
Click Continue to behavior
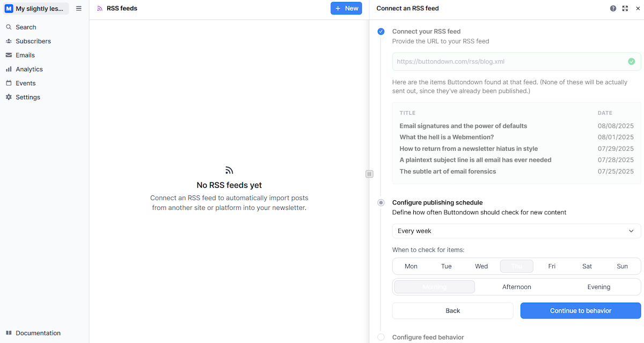click(580, 310)
